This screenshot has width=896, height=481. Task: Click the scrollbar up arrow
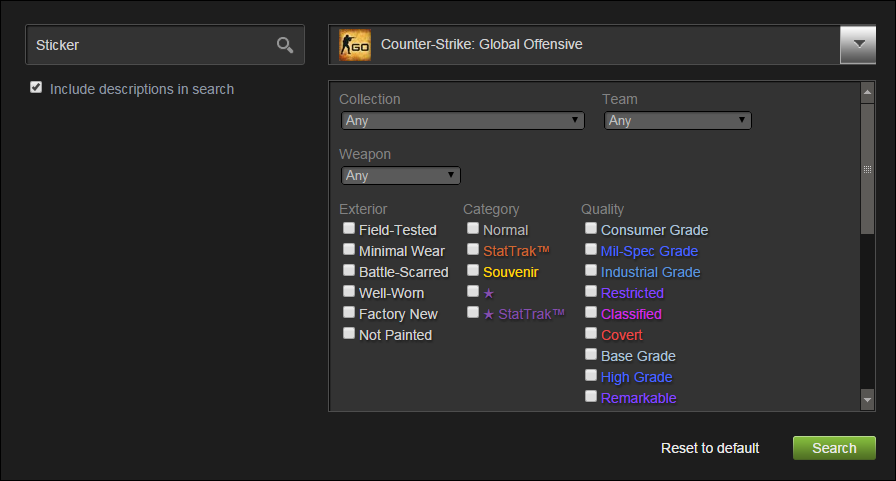tap(868, 92)
